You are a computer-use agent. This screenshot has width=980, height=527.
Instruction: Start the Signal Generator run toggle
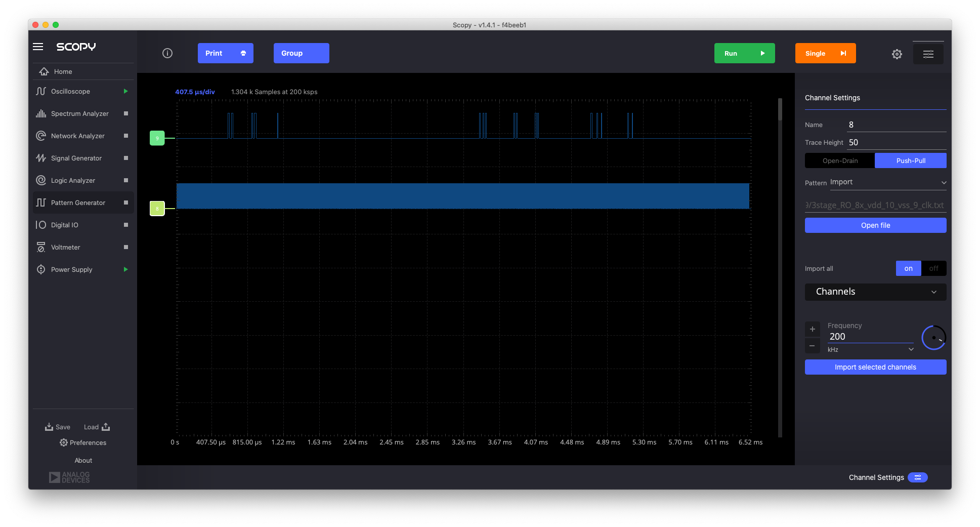coord(126,158)
